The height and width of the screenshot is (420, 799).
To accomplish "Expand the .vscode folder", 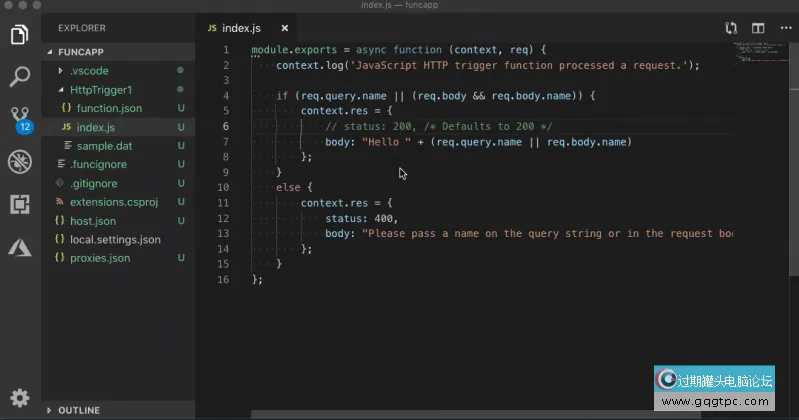I will pyautogui.click(x=88, y=71).
